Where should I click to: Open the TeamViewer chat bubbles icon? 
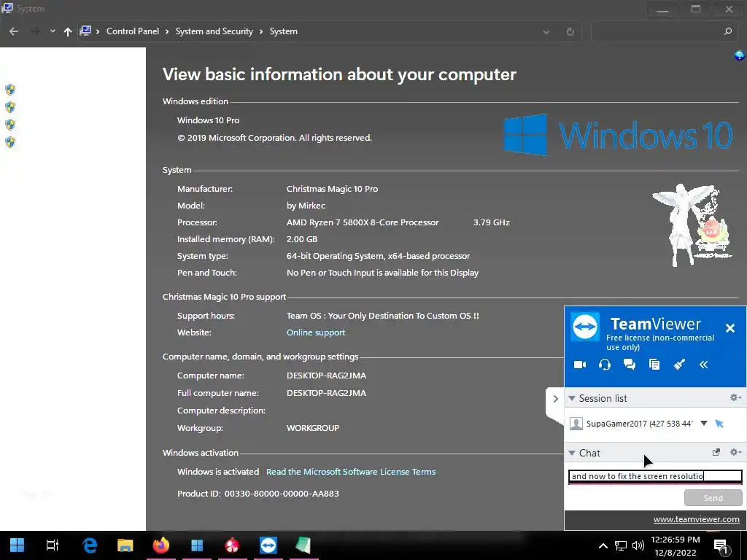630,365
